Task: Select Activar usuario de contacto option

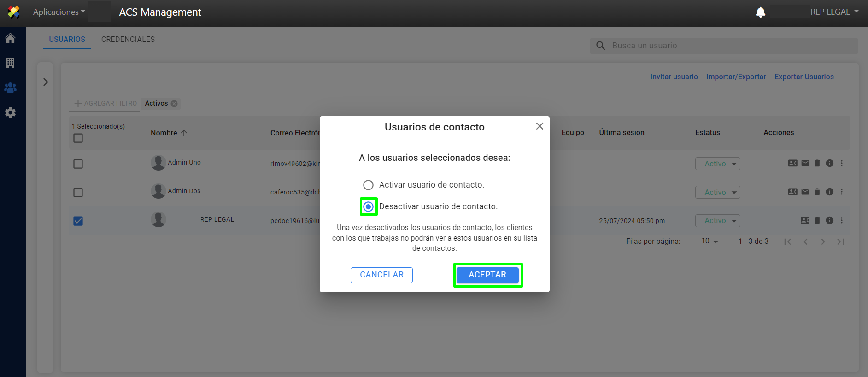Action: (x=368, y=185)
